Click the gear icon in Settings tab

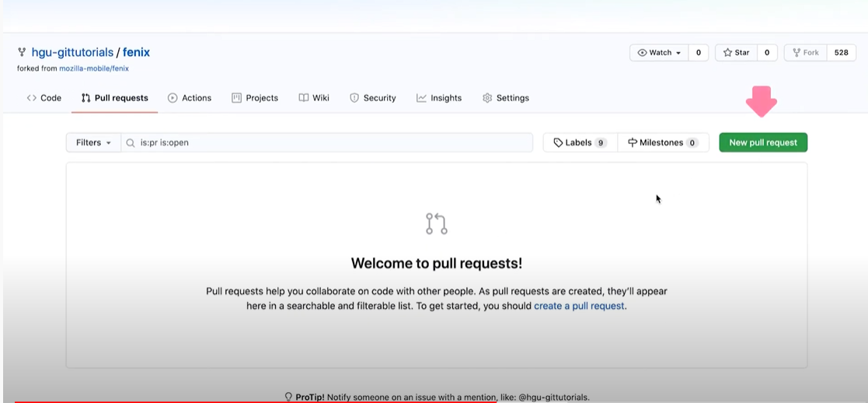click(487, 98)
